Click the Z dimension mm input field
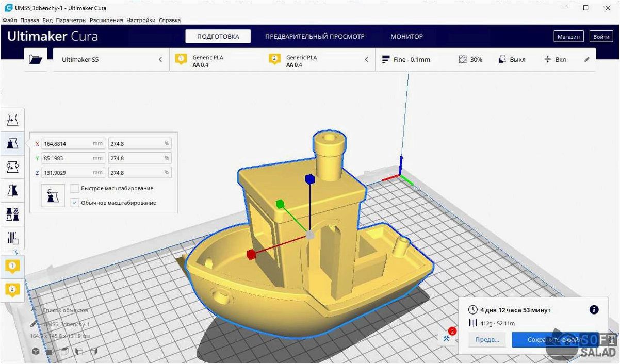620x364 pixels. 74,173
